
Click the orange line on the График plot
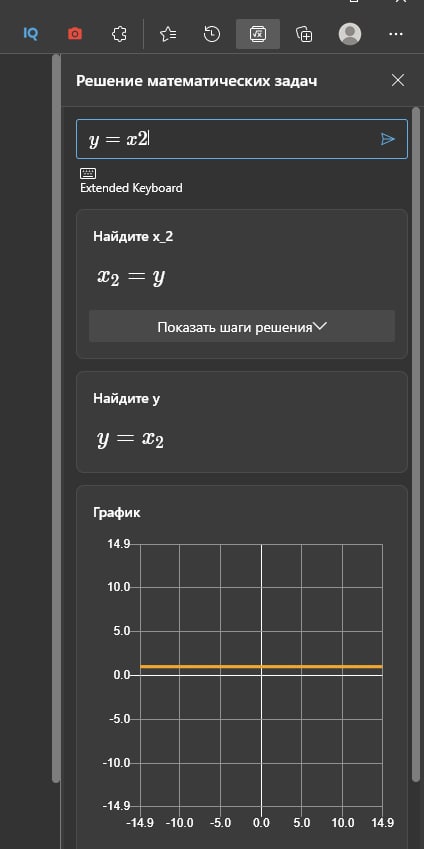[x=261, y=667]
